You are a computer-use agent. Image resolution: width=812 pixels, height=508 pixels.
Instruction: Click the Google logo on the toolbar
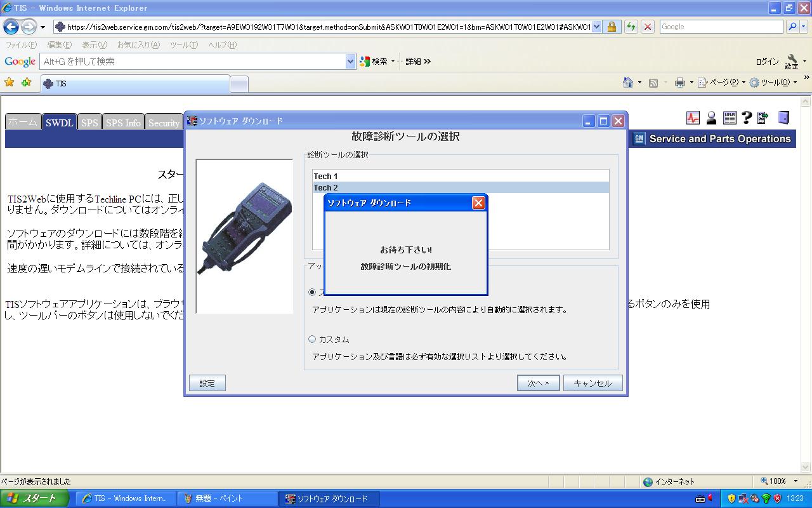20,62
